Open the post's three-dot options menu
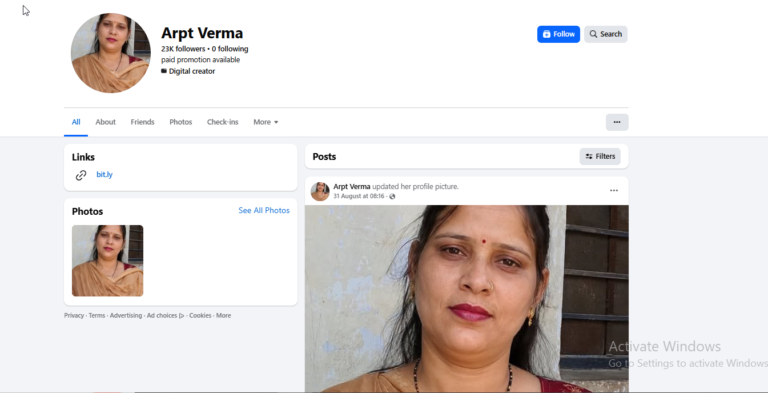This screenshot has width=768, height=393. point(614,191)
